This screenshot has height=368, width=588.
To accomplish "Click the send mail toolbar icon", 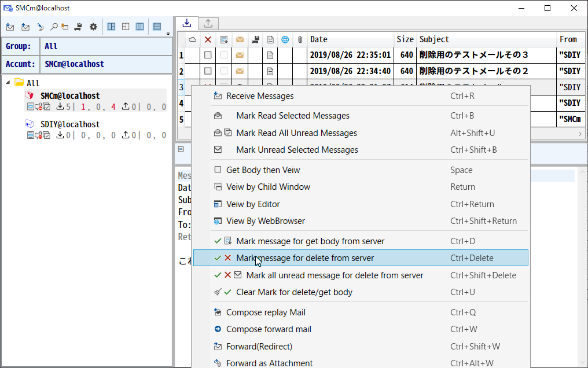I will pyautogui.click(x=25, y=27).
